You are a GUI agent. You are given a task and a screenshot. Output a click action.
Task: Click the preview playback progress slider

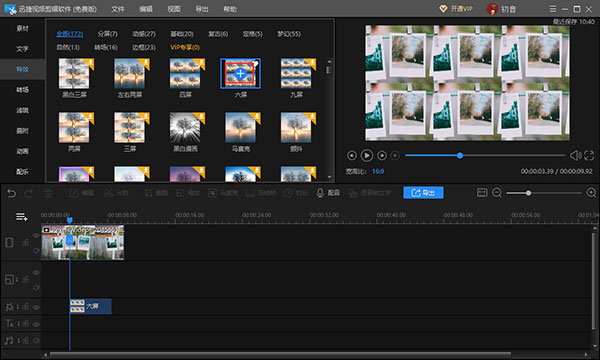click(x=485, y=155)
